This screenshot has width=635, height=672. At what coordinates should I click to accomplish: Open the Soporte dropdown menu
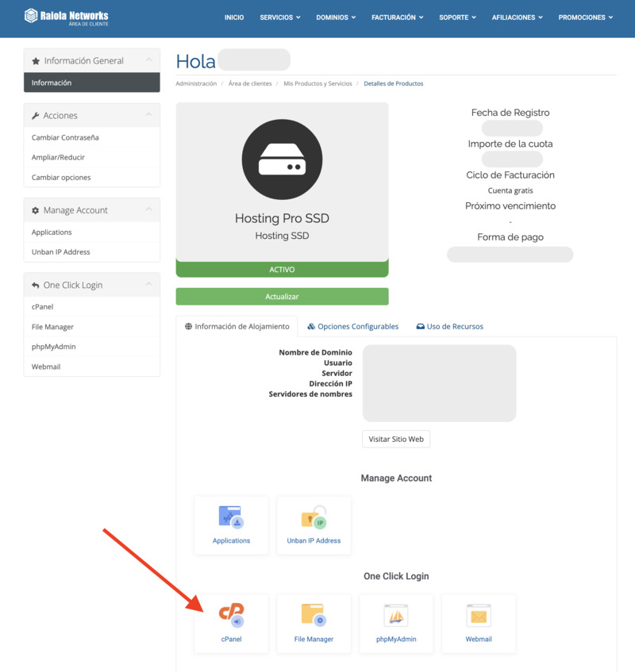457,17
